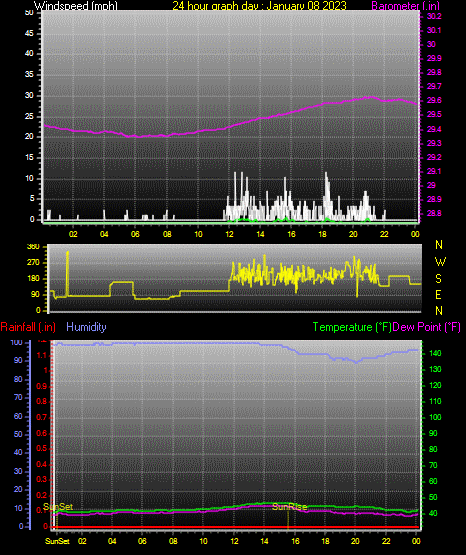Image resolution: width=466 pixels, height=555 pixels.
Task: Select 1.1 on the rainfall axis
Action: (x=42, y=355)
